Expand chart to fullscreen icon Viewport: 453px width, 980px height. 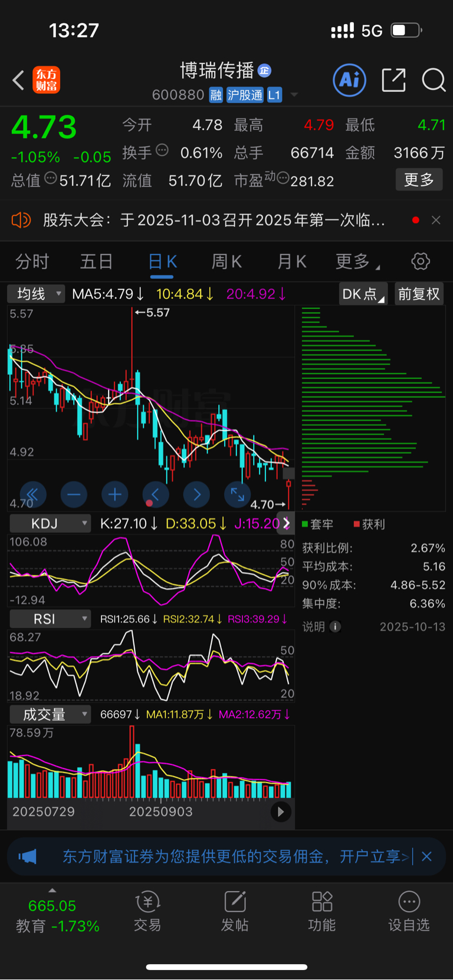(x=238, y=494)
